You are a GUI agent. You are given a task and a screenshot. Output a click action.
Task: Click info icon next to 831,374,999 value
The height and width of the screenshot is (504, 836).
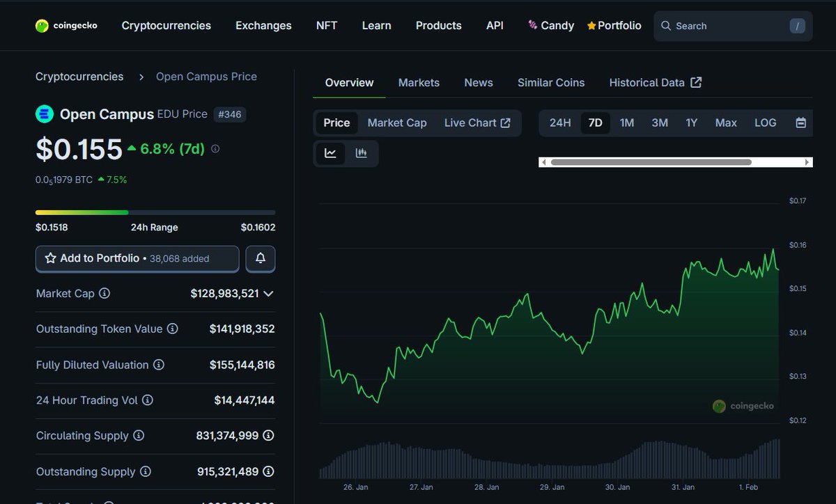tap(268, 436)
